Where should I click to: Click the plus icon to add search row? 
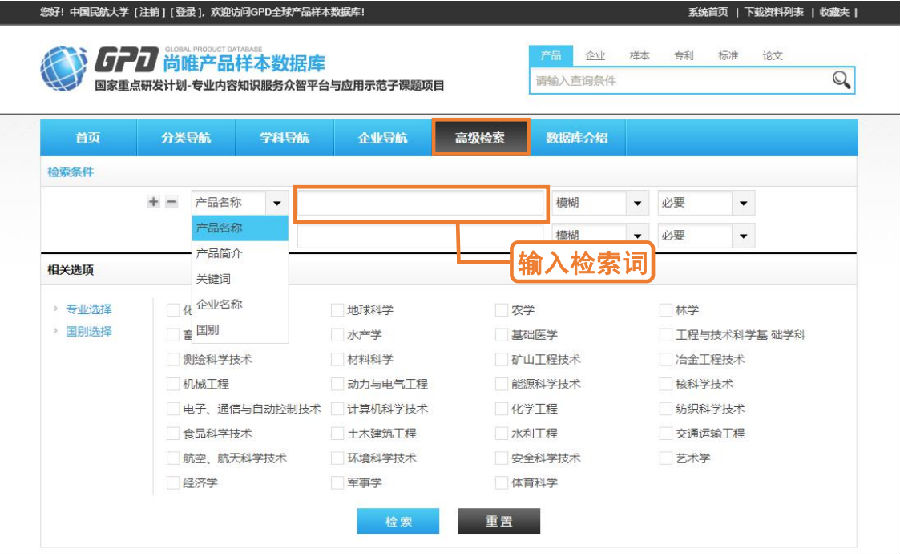153,202
